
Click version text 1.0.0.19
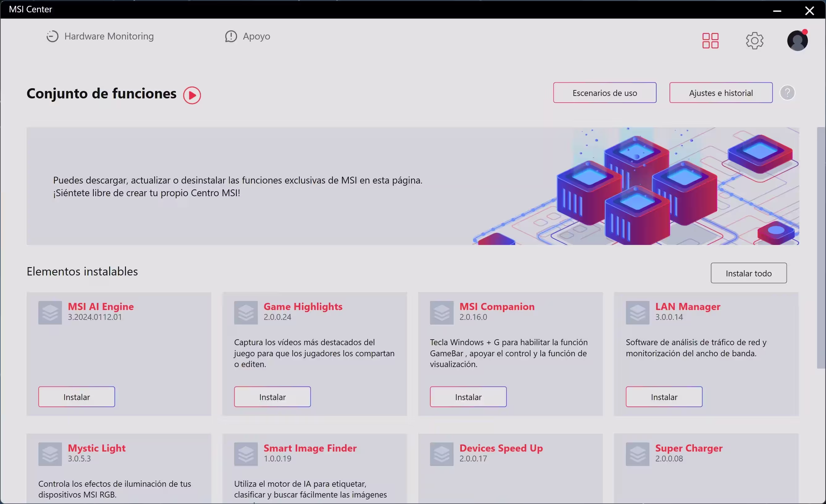tap(277, 459)
